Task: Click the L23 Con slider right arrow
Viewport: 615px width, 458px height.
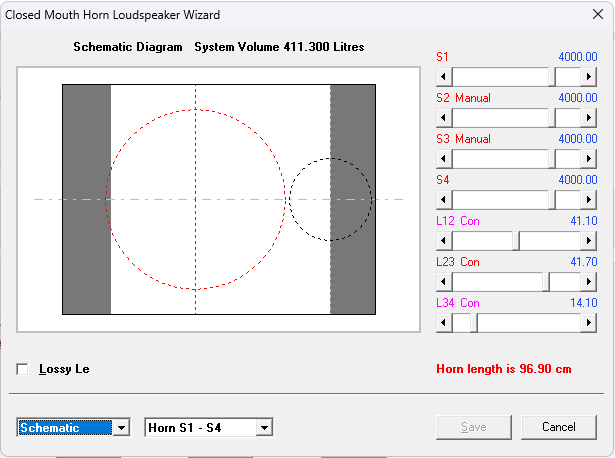Action: [x=589, y=282]
